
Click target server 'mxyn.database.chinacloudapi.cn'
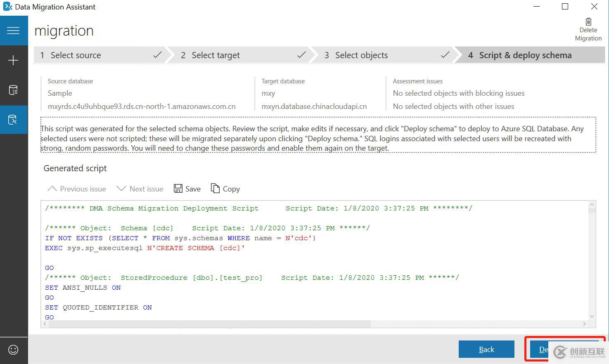(314, 106)
